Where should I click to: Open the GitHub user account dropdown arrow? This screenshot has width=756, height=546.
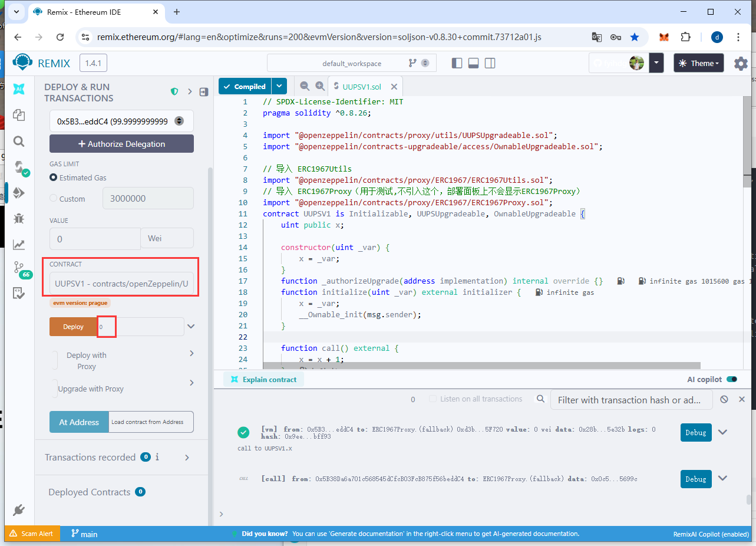656,63
